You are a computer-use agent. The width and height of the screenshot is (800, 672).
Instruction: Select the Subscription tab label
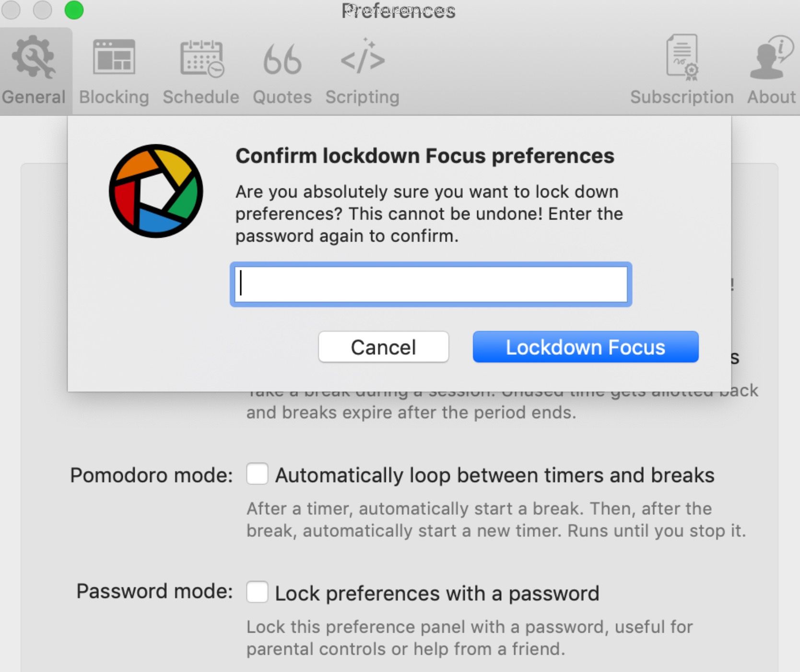(x=682, y=98)
